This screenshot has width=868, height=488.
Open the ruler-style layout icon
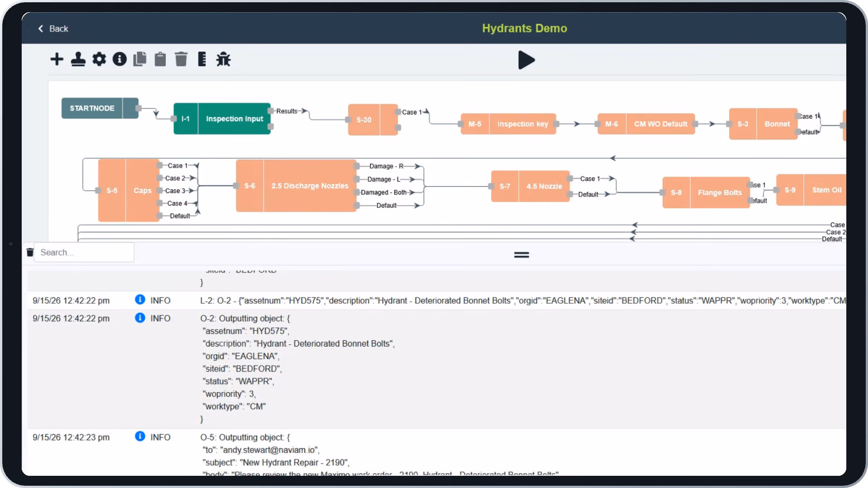coord(202,59)
